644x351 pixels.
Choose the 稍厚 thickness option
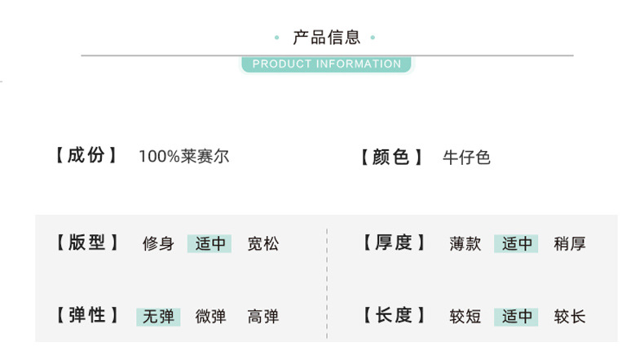569,243
